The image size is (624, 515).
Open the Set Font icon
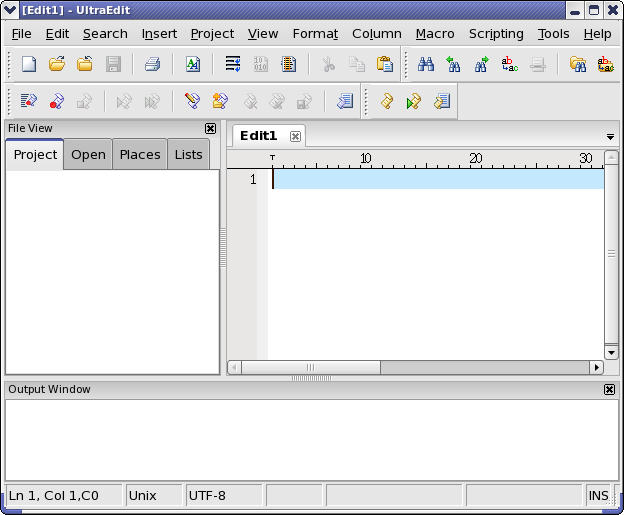193,64
